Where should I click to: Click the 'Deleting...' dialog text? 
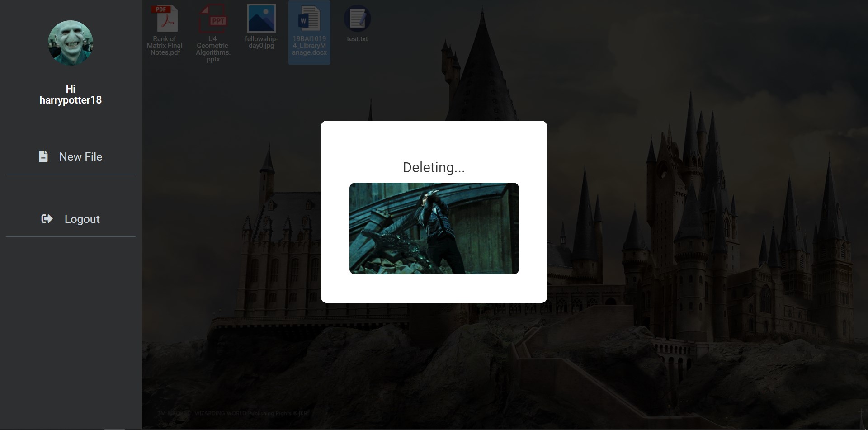pyautogui.click(x=434, y=167)
